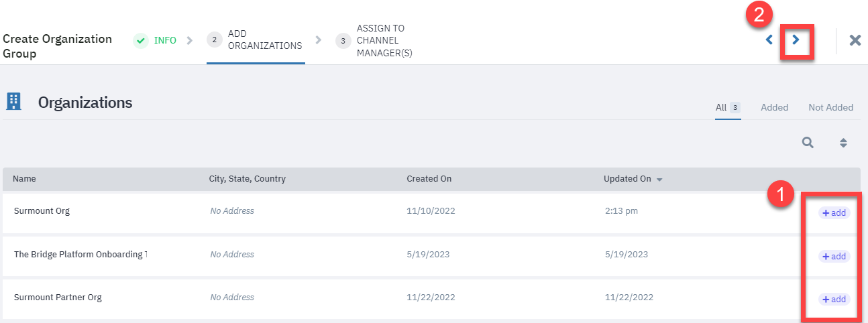Switch to the Added filter tab
The image size is (868, 323).
pos(774,107)
